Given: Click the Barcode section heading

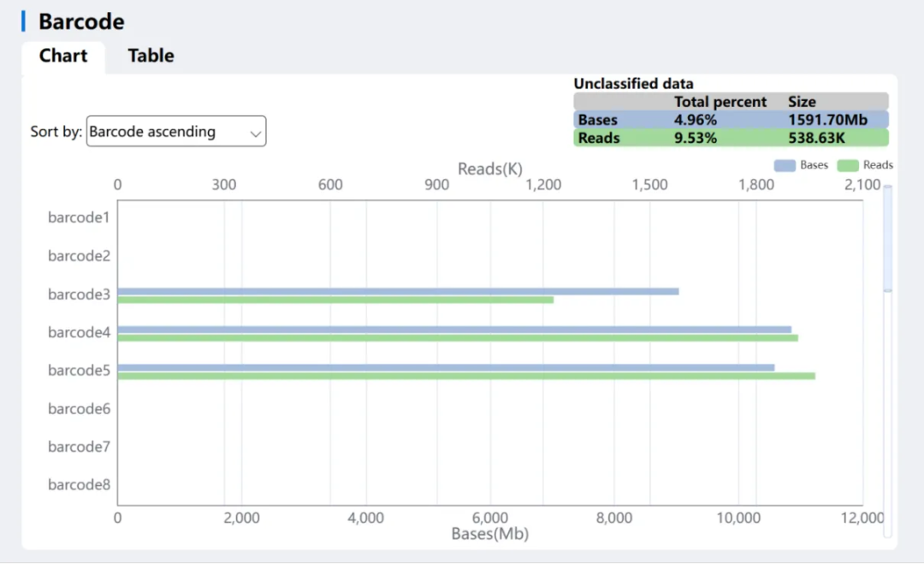Looking at the screenshot, I should pos(81,21).
